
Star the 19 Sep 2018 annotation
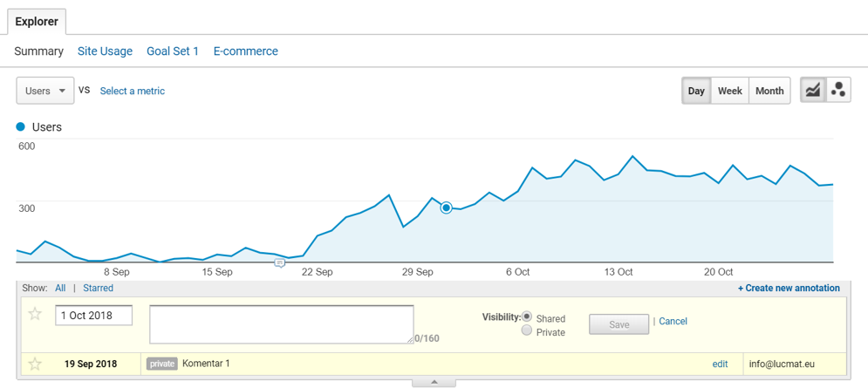(x=35, y=364)
